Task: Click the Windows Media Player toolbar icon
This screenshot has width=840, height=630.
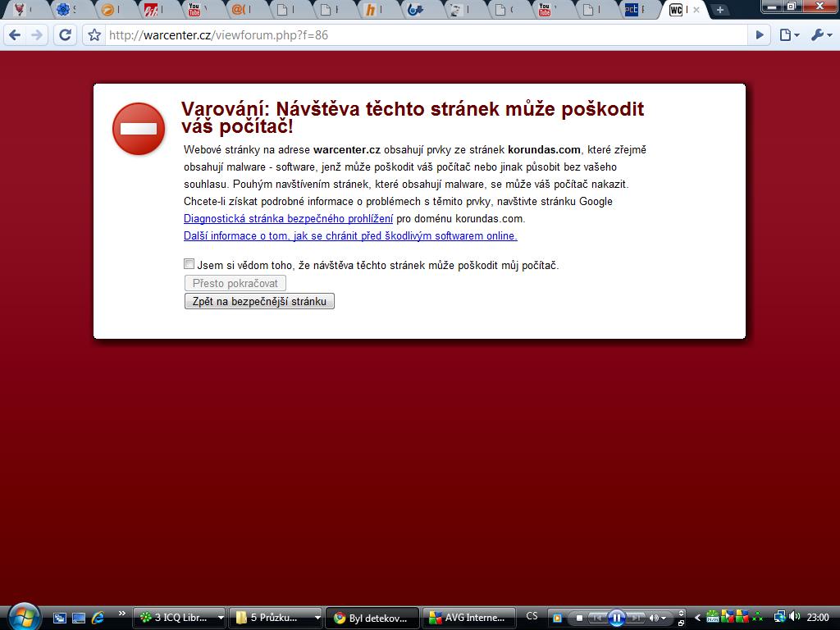Action: [x=557, y=619]
